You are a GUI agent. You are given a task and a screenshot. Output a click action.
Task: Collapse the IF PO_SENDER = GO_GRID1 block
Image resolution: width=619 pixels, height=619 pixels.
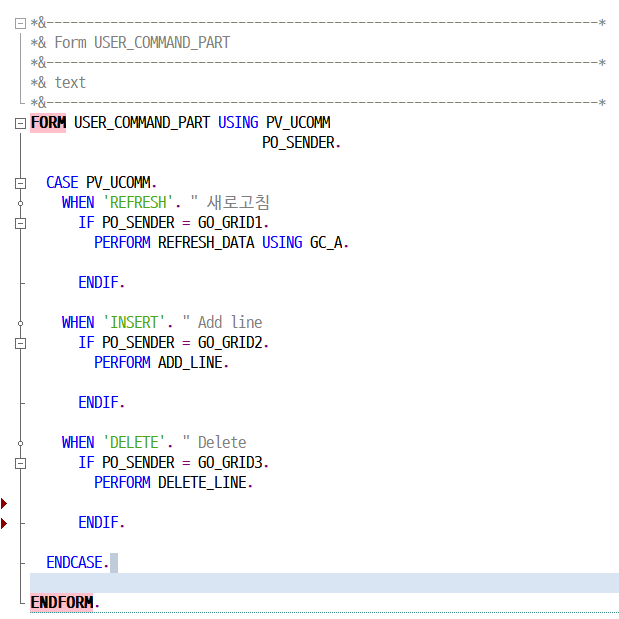[20, 223]
